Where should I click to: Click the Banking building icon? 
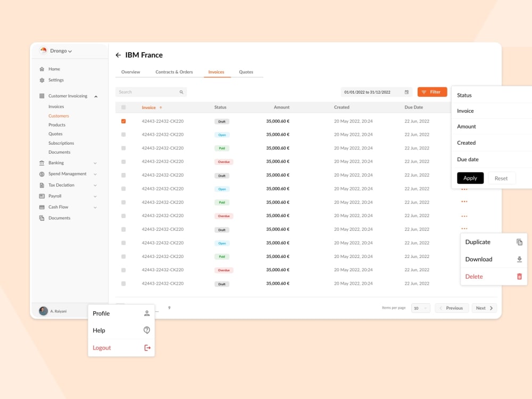(41, 163)
